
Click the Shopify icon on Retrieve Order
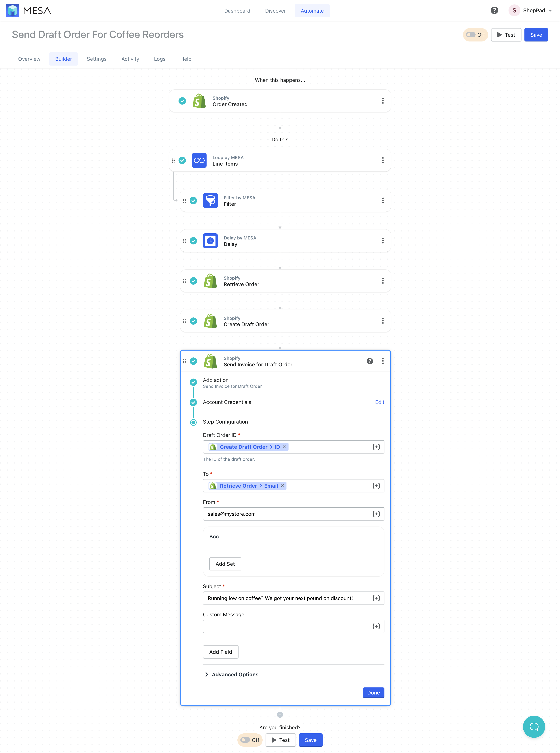point(210,281)
